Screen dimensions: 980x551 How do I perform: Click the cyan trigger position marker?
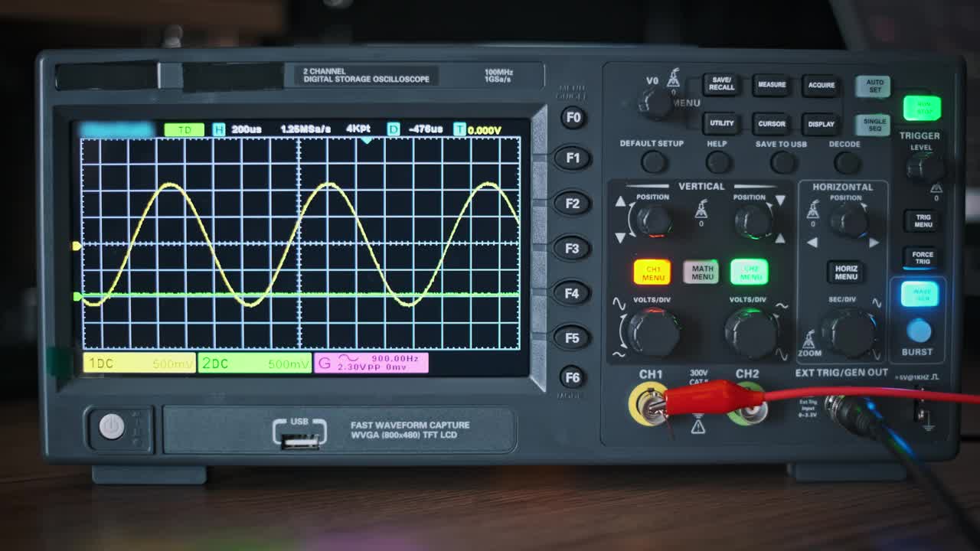366,140
